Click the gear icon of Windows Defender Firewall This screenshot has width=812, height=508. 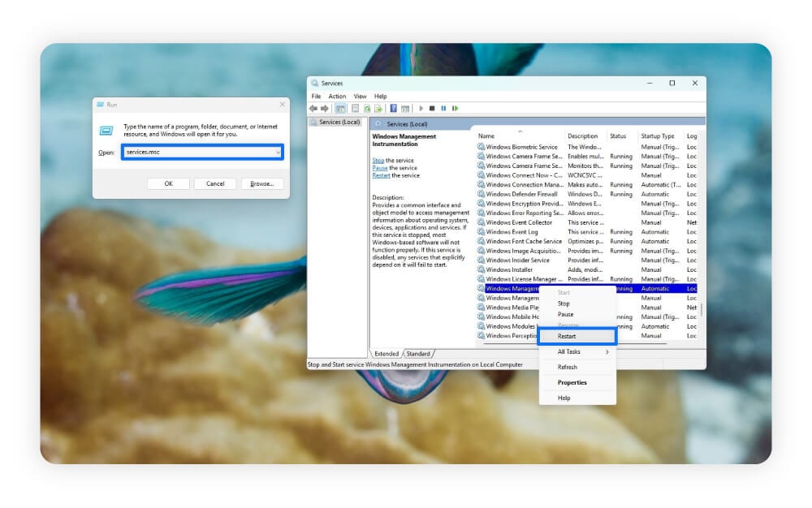point(481,194)
